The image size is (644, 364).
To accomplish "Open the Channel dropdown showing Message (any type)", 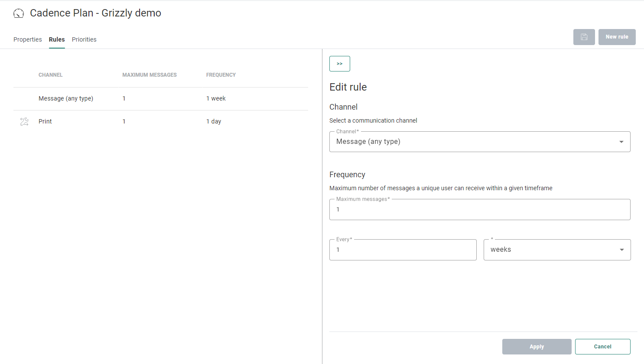I will tap(479, 142).
